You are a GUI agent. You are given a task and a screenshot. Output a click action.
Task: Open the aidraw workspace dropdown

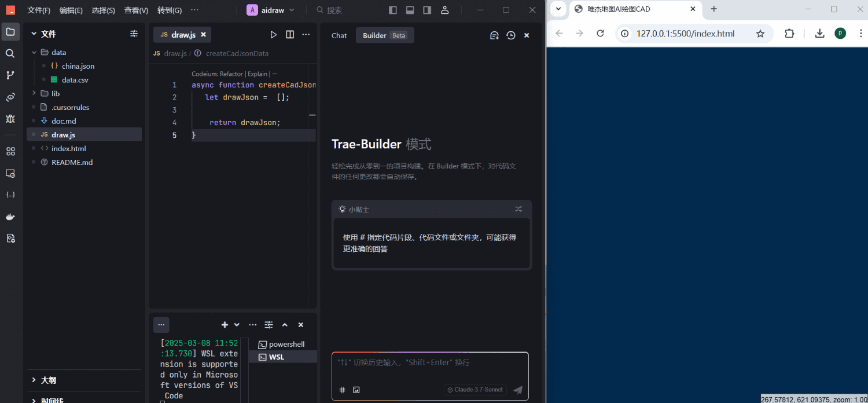click(271, 10)
